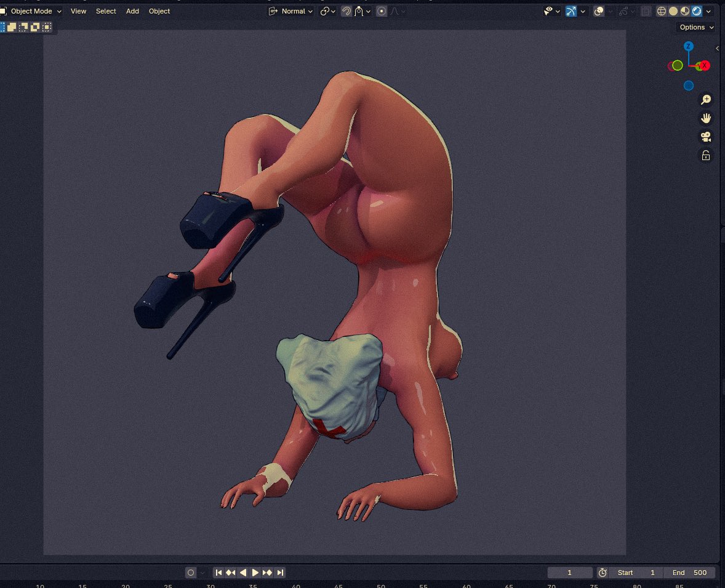Click the pan view hand icon
This screenshot has height=588, width=725.
coord(705,118)
